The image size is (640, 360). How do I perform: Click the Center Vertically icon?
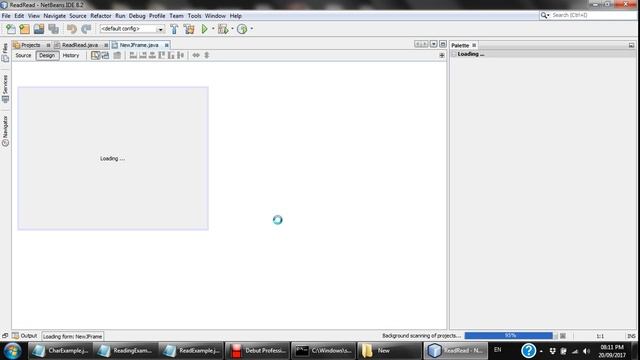click(180, 55)
